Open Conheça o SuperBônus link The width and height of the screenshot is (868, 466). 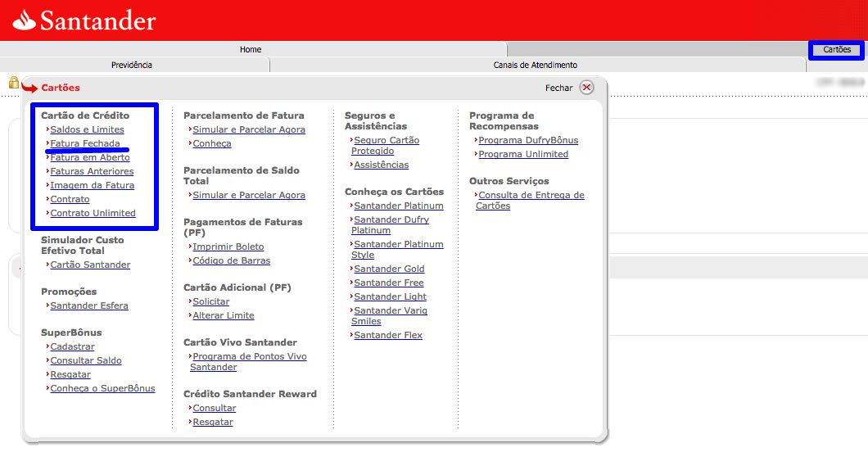click(x=102, y=388)
